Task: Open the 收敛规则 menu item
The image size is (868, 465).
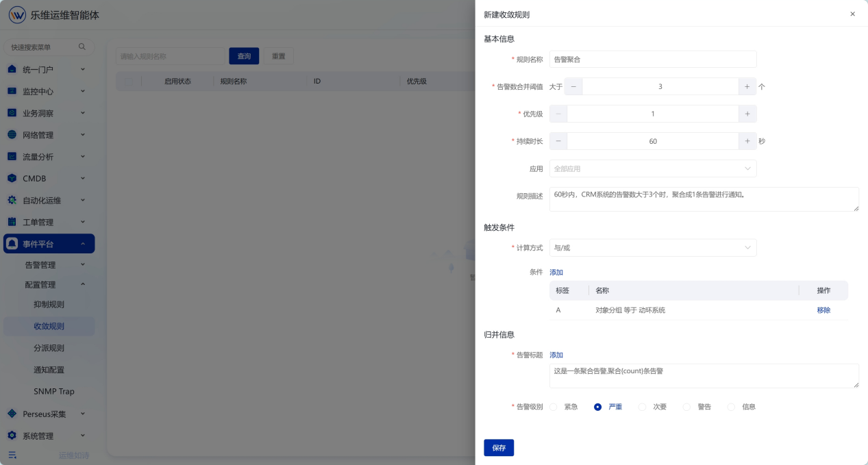Action: (x=49, y=326)
